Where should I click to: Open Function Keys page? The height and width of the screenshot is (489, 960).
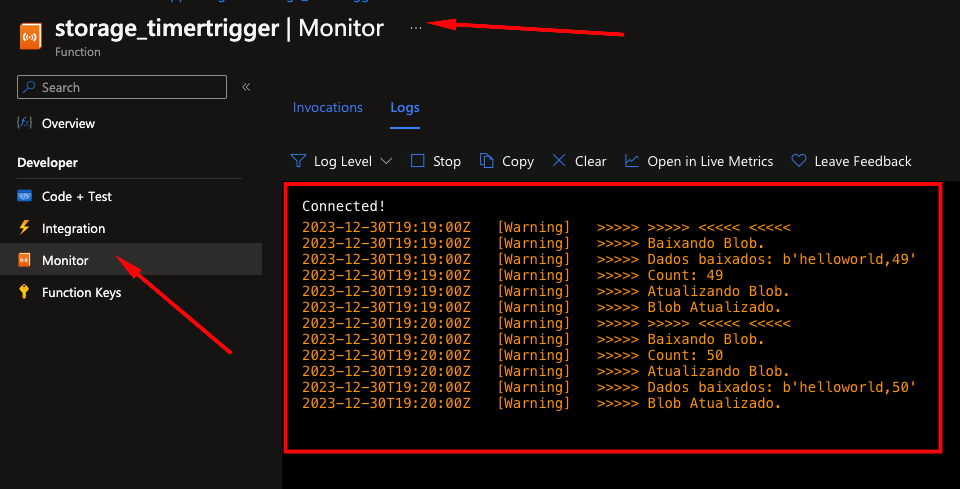81,293
